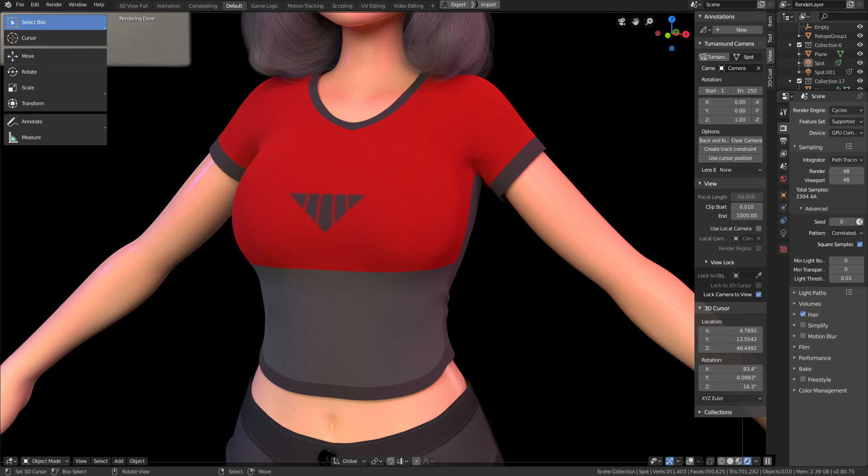868x476 pixels.
Task: Open the XYZ Euler rotation mode dropdown
Action: click(731, 398)
